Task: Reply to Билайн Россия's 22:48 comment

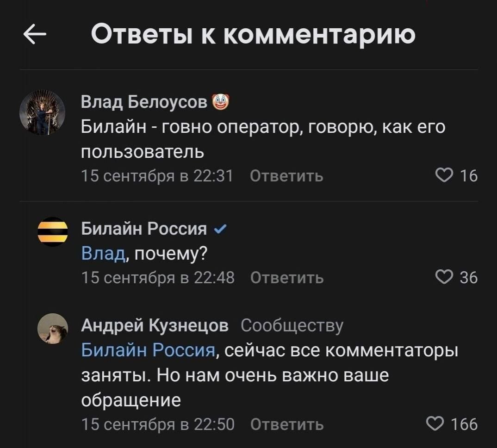Action: (x=287, y=277)
